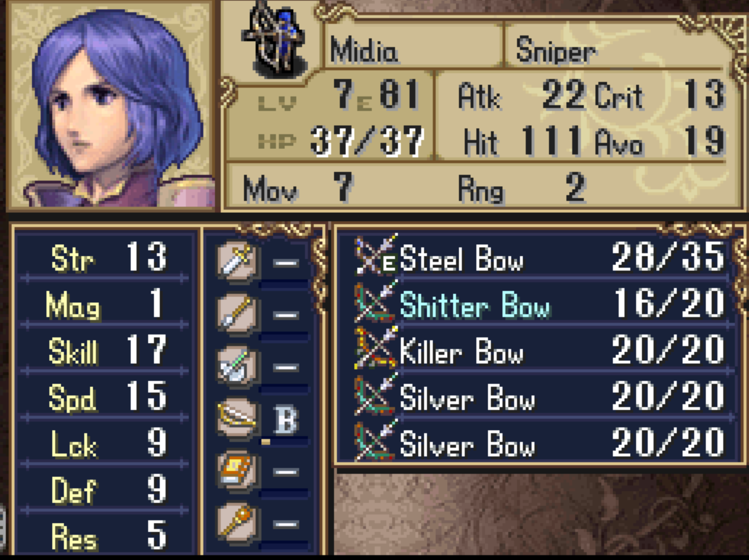Select the sword weapon rank icon
This screenshot has width=749, height=560.
[237, 260]
